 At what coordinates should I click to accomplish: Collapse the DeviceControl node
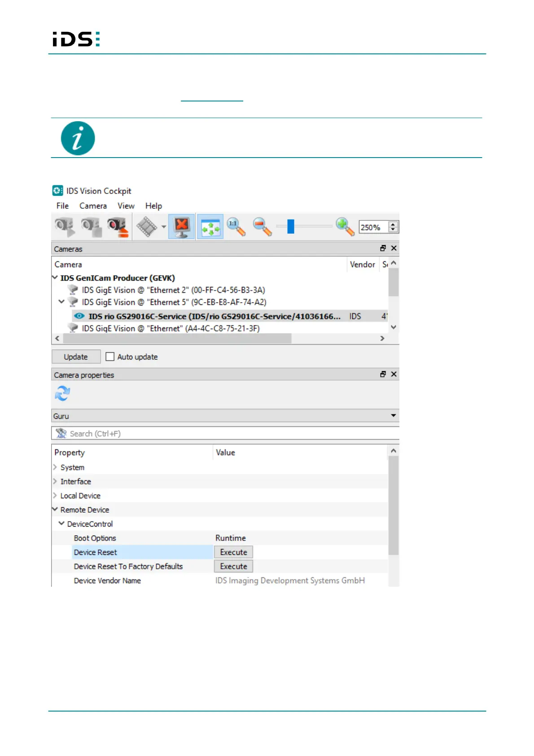[61, 523]
